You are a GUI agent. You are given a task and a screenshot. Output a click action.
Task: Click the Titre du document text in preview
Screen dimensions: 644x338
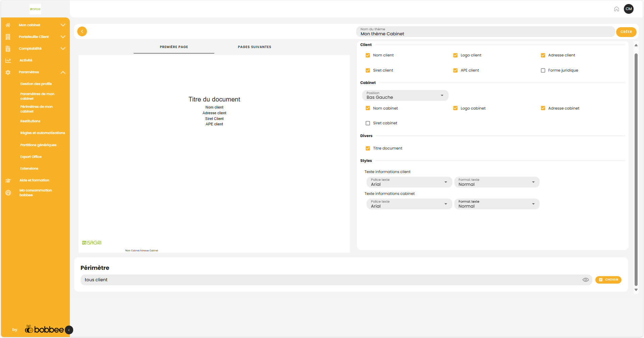[214, 99]
